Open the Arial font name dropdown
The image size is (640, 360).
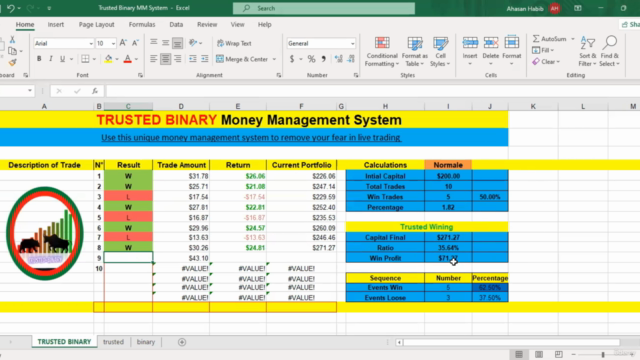[91, 43]
